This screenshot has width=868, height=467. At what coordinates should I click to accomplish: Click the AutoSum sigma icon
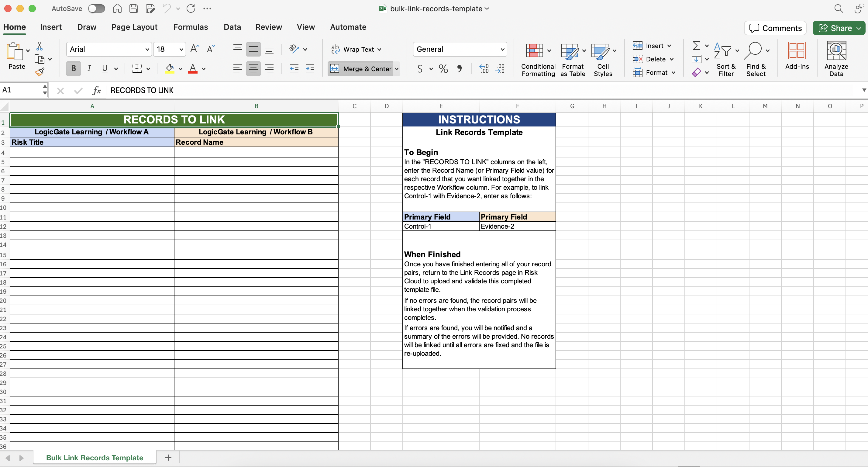tap(696, 46)
